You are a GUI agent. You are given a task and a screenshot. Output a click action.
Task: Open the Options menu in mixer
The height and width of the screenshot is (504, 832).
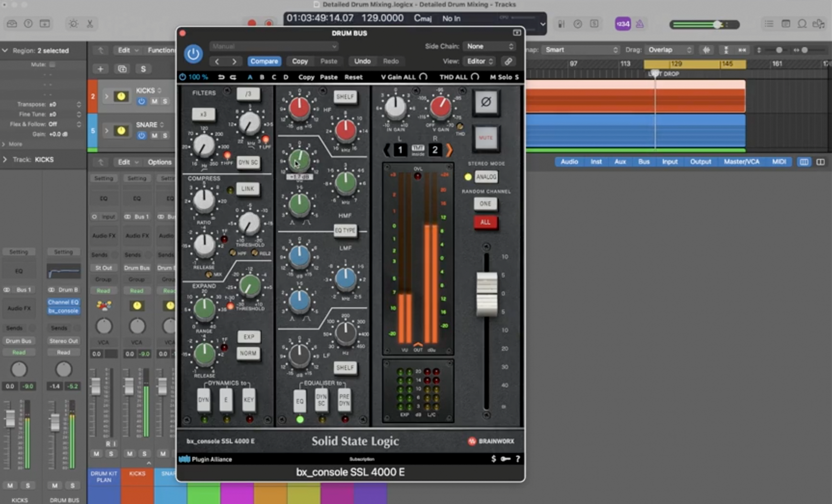(159, 162)
